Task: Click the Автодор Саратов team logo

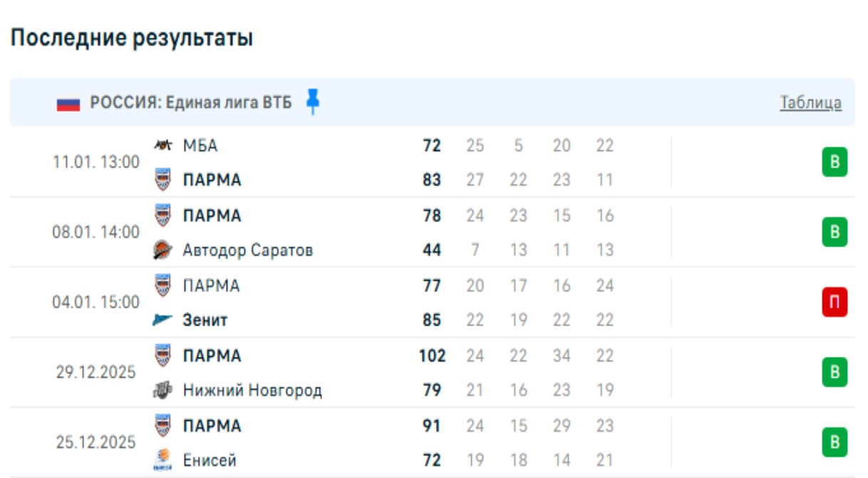Action: tap(163, 250)
